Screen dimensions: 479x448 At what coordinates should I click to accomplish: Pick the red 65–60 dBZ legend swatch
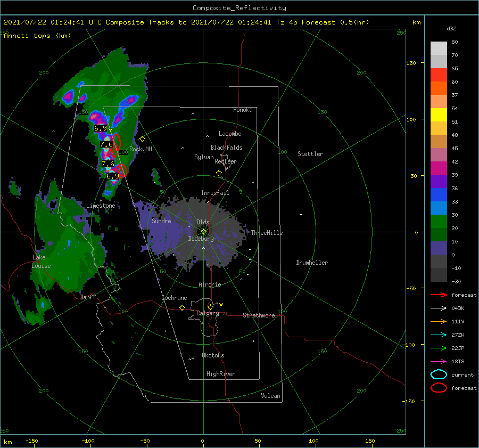(439, 75)
